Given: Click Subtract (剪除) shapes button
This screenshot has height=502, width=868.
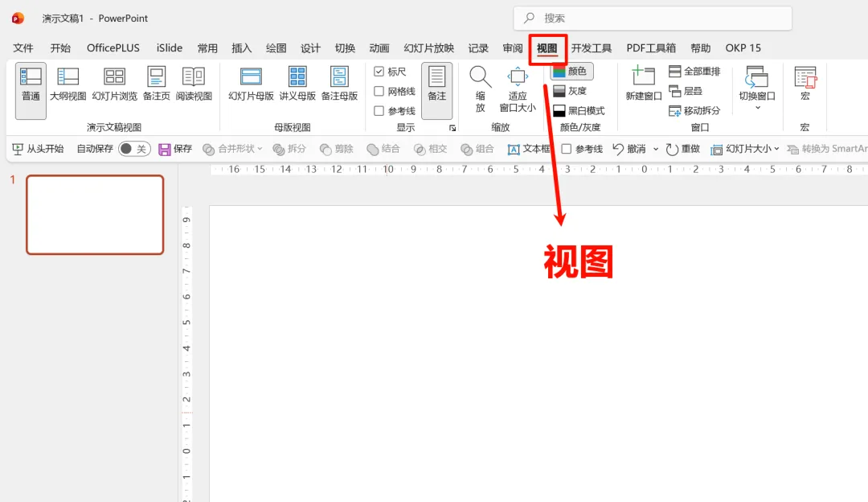Looking at the screenshot, I should point(337,149).
